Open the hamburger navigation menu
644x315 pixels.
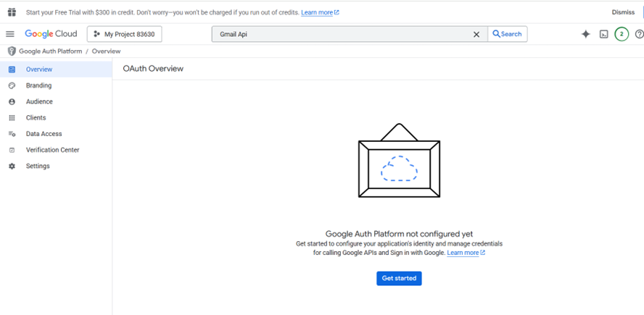10,34
